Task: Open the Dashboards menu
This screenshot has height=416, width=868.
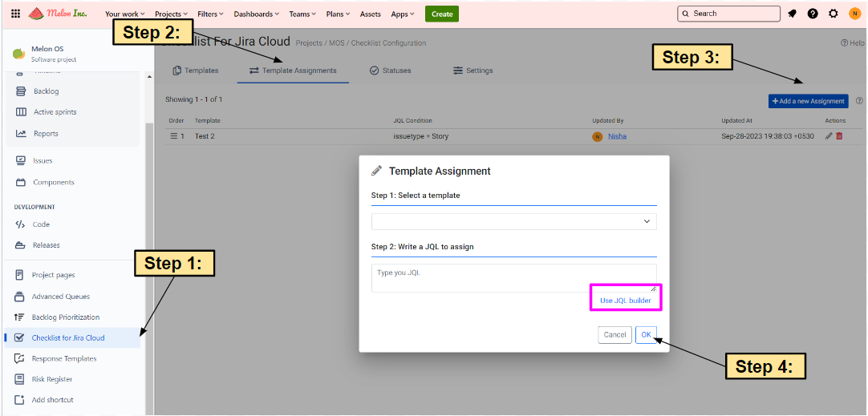Action: [256, 14]
